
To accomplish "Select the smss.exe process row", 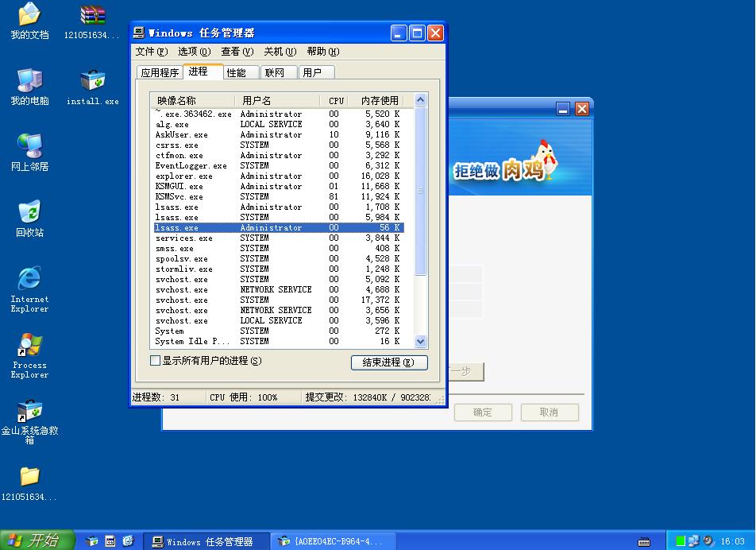I will point(279,249).
